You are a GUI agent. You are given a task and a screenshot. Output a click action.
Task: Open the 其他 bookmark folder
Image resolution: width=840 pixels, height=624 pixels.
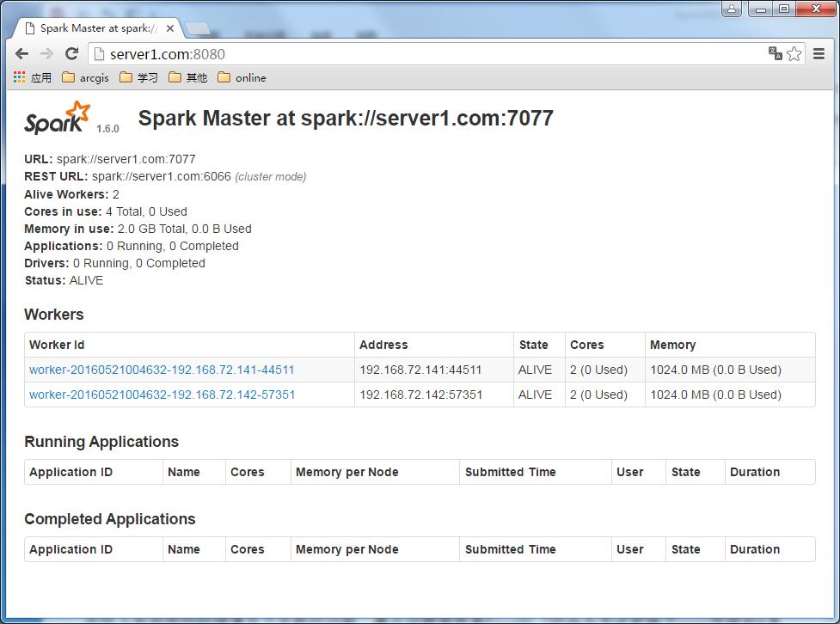click(x=187, y=77)
